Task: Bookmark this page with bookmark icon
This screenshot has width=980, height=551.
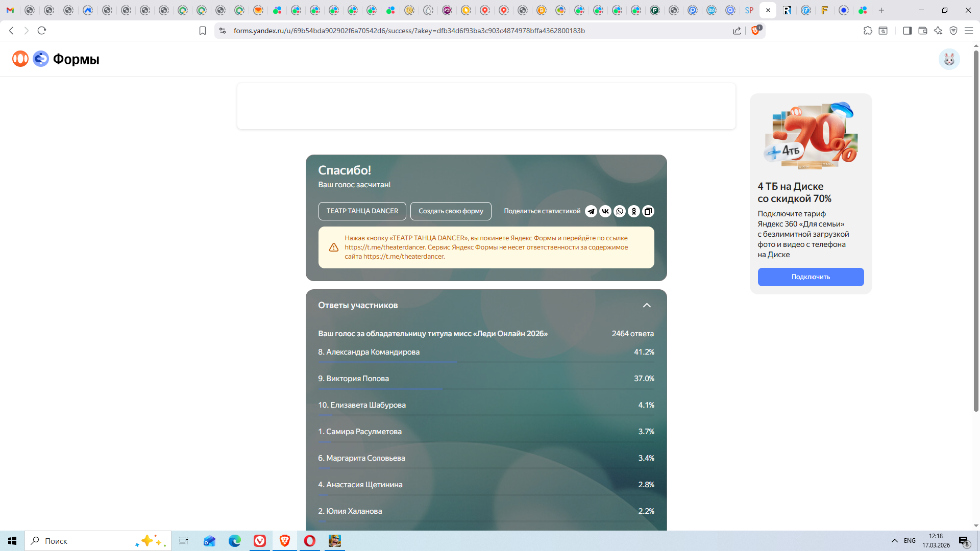Action: (x=203, y=31)
